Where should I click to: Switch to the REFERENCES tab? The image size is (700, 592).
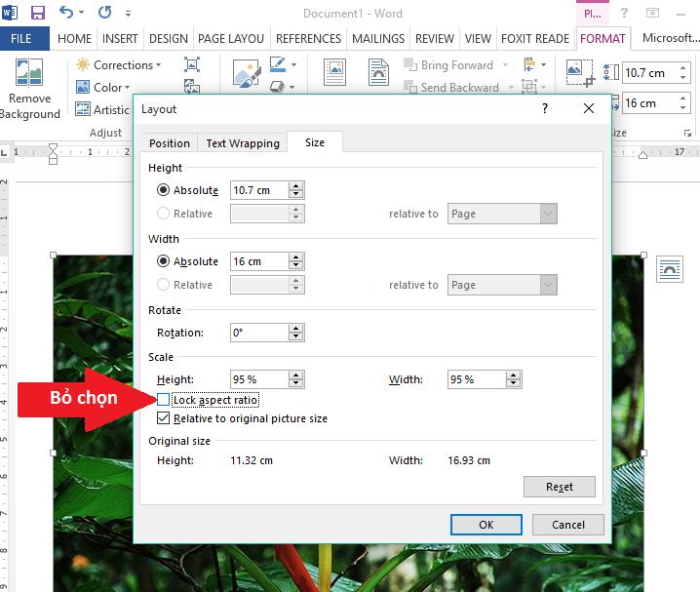308,39
